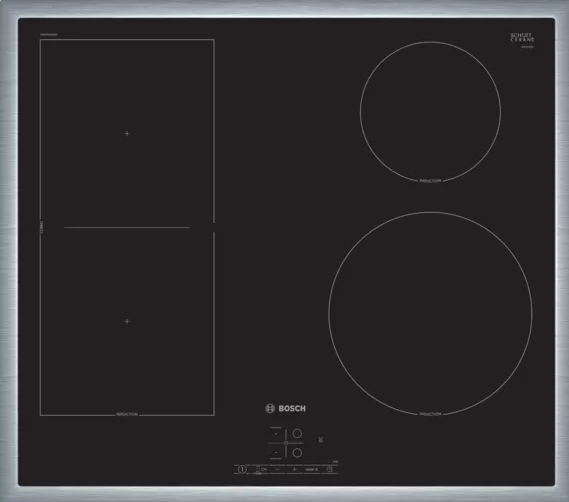Click the BOSCH wordmark
569x502 pixels.
coord(292,409)
